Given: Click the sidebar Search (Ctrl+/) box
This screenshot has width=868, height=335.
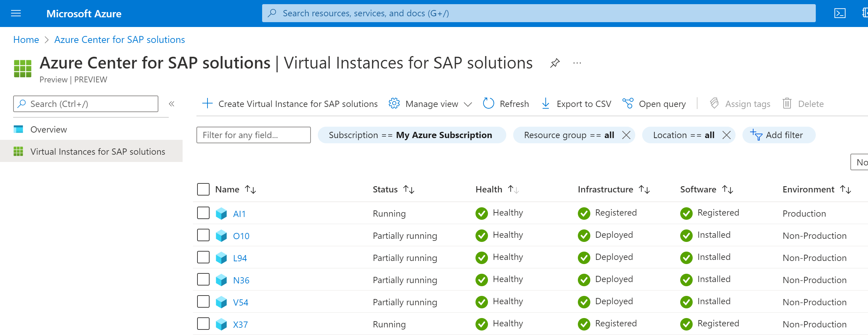Looking at the screenshot, I should click(x=86, y=104).
